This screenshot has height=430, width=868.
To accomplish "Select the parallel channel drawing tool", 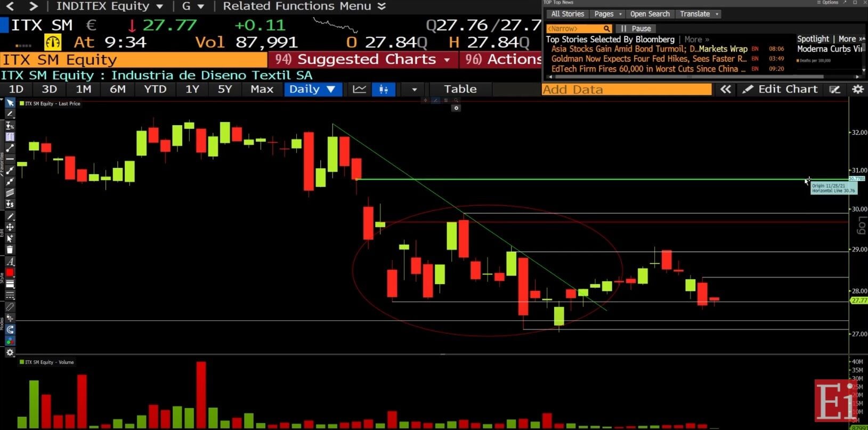I will point(10,193).
